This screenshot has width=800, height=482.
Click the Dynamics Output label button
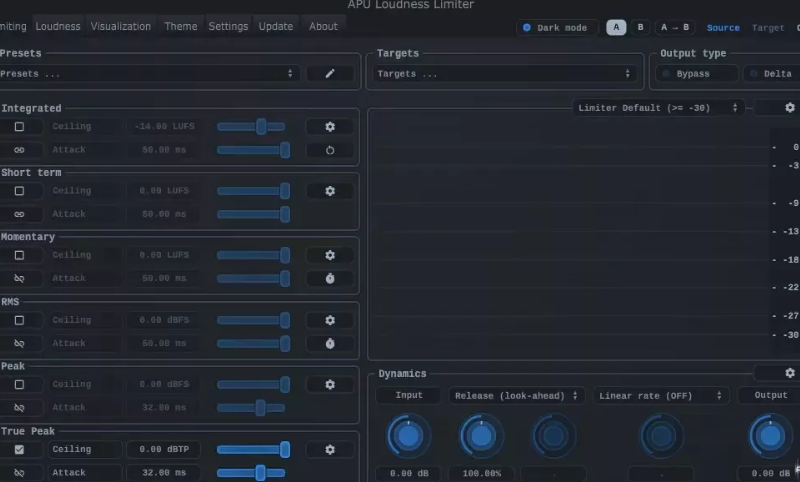[770, 395]
